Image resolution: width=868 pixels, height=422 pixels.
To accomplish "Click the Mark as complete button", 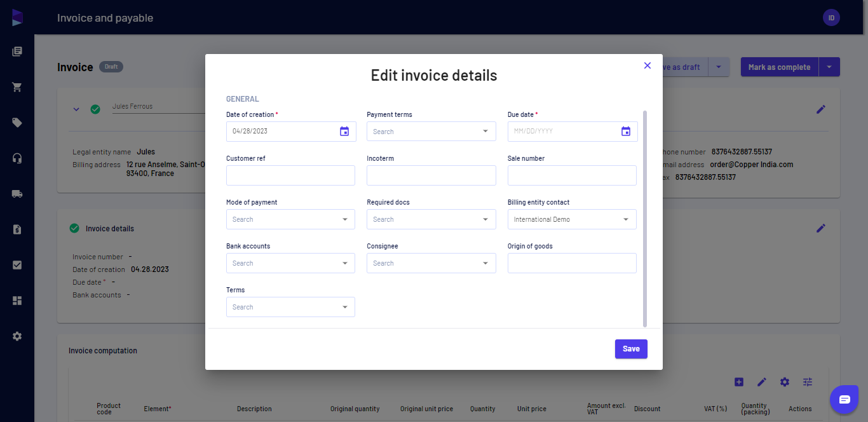I will (x=780, y=67).
